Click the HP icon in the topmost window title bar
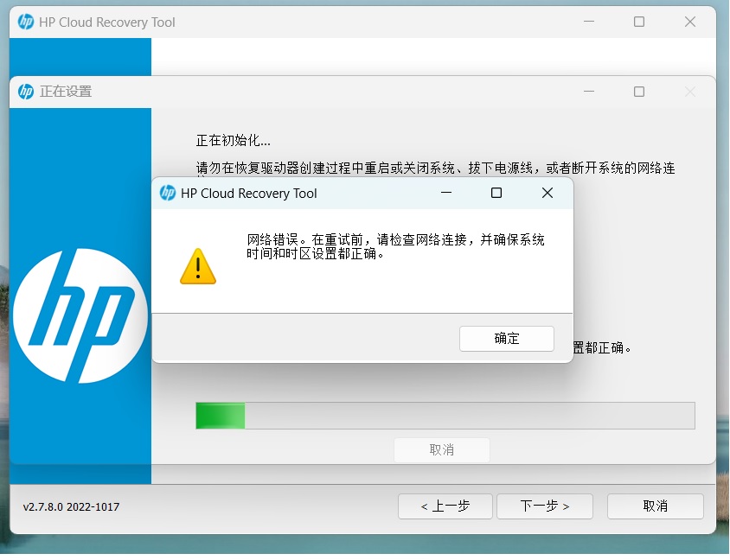The height and width of the screenshot is (560, 730). tap(26, 22)
